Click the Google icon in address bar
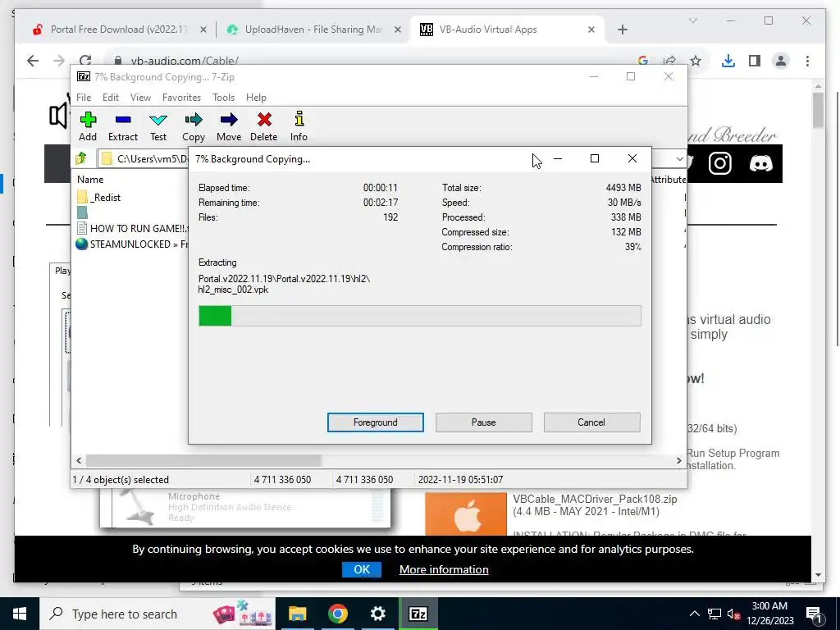Image resolution: width=840 pixels, height=630 pixels. (x=643, y=61)
